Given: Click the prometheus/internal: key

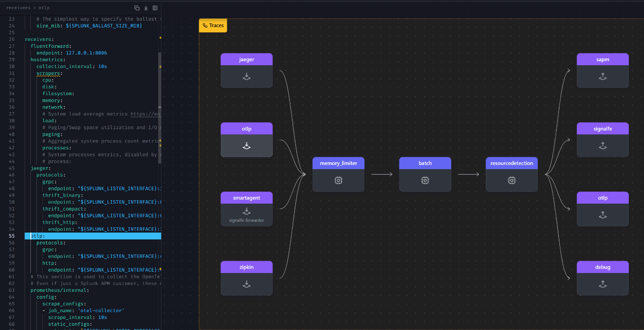Looking at the screenshot, I should coord(60,290).
